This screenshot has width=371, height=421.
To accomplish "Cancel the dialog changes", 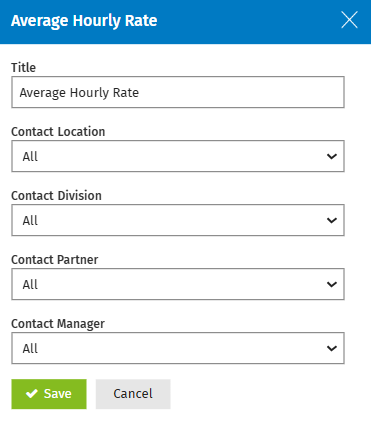I will (133, 394).
